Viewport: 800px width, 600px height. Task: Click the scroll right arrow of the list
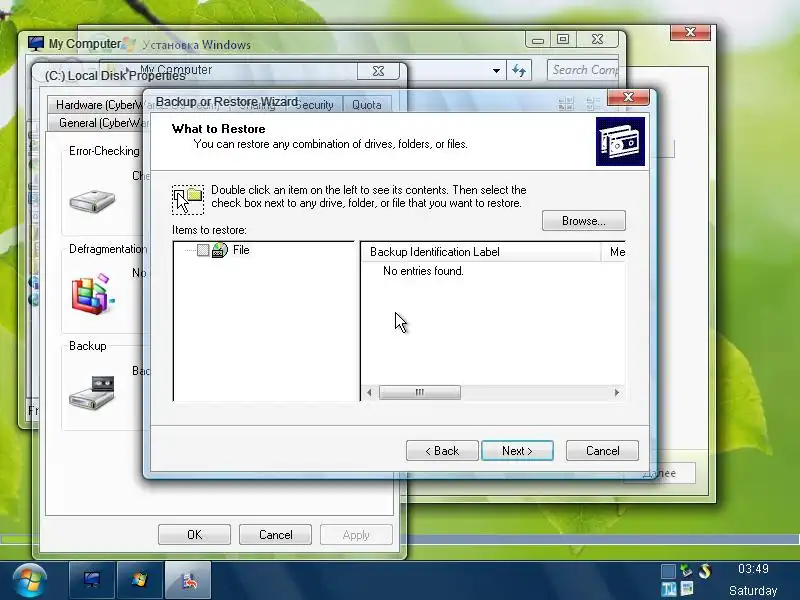617,392
